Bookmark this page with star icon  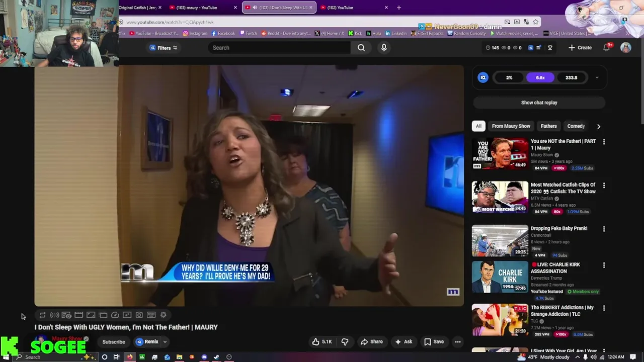pyautogui.click(x=535, y=22)
